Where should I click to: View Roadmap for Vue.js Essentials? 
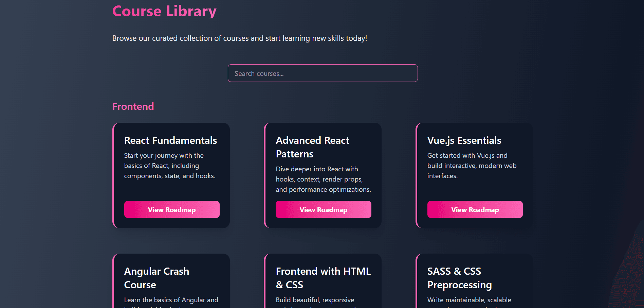[x=475, y=209]
